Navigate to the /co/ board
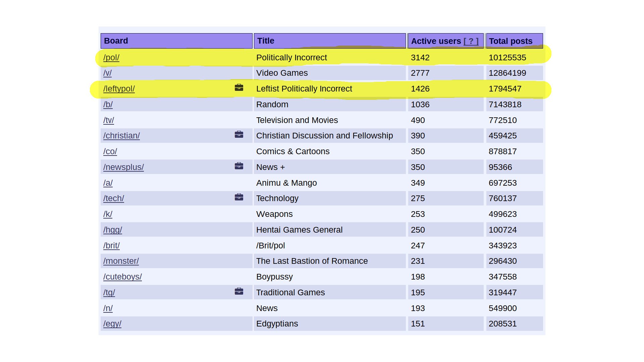This screenshot has width=644, height=362. [x=110, y=152]
